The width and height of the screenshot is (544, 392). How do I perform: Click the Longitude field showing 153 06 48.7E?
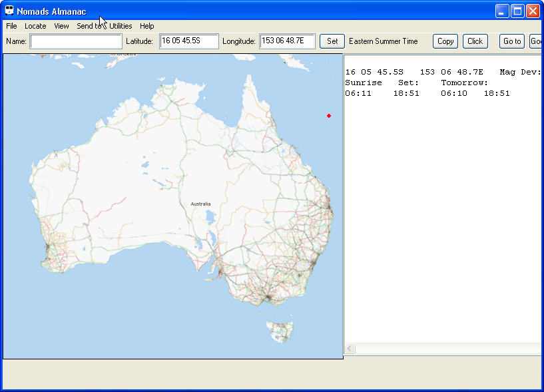[x=287, y=41]
